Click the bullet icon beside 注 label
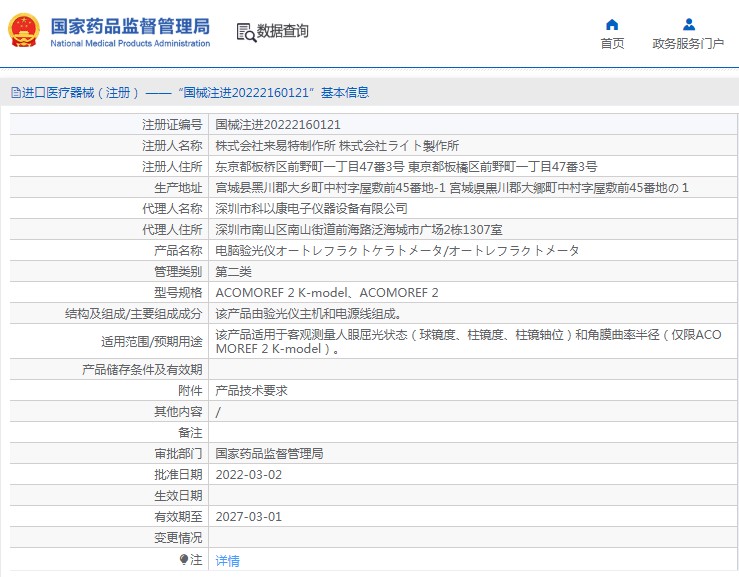Screen dimensions: 739x577 pos(184,560)
